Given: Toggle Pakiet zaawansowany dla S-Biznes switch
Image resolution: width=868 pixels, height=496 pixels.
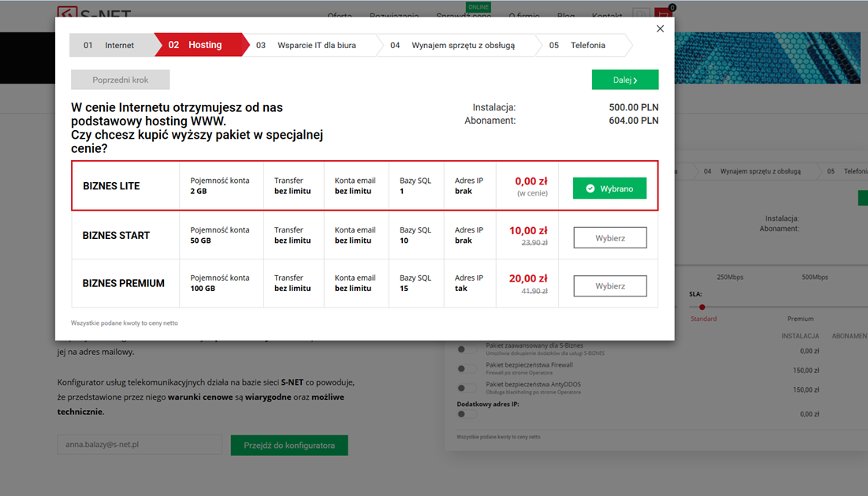Looking at the screenshot, I should (467, 349).
